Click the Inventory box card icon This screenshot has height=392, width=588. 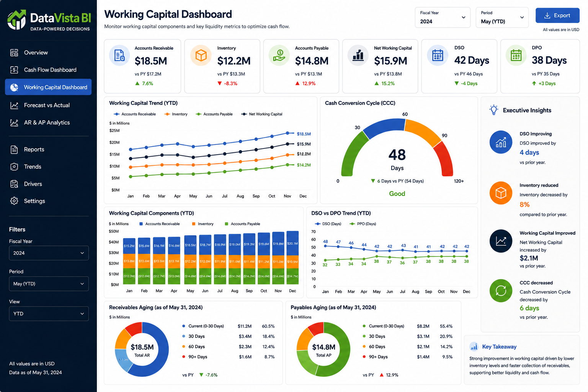201,56
